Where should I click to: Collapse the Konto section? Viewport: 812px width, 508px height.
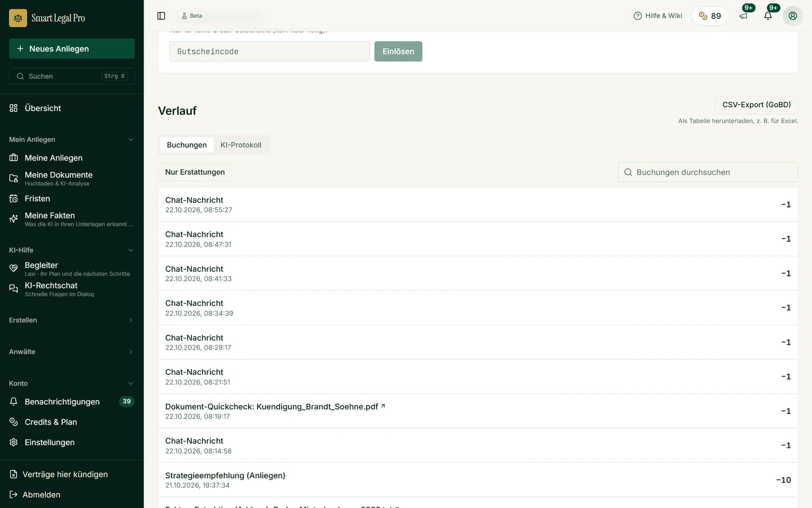click(72, 384)
